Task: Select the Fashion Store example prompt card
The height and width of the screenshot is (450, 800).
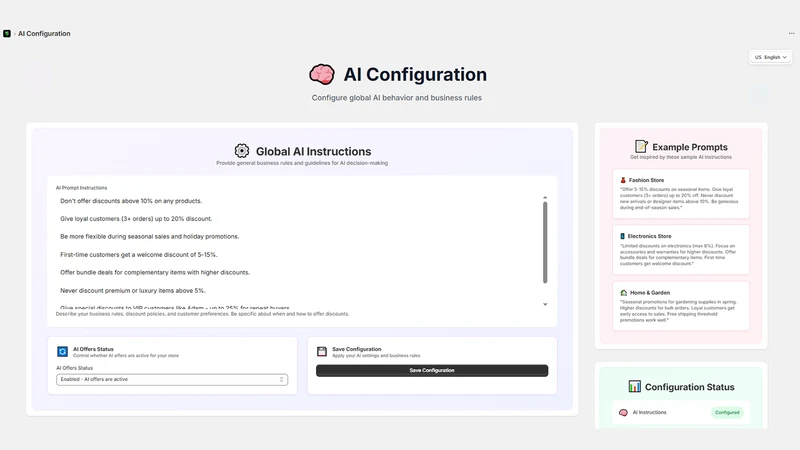Action: [x=681, y=194]
